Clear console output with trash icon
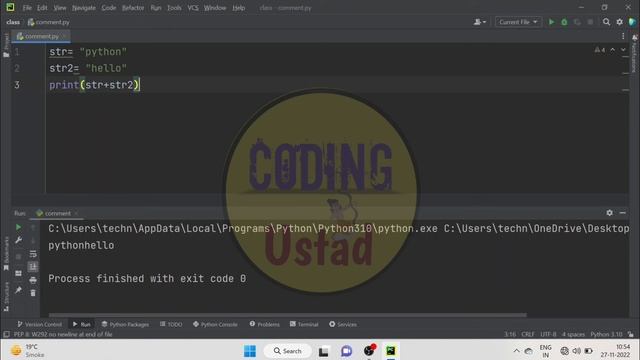The width and height of the screenshot is (640, 360). [33, 293]
